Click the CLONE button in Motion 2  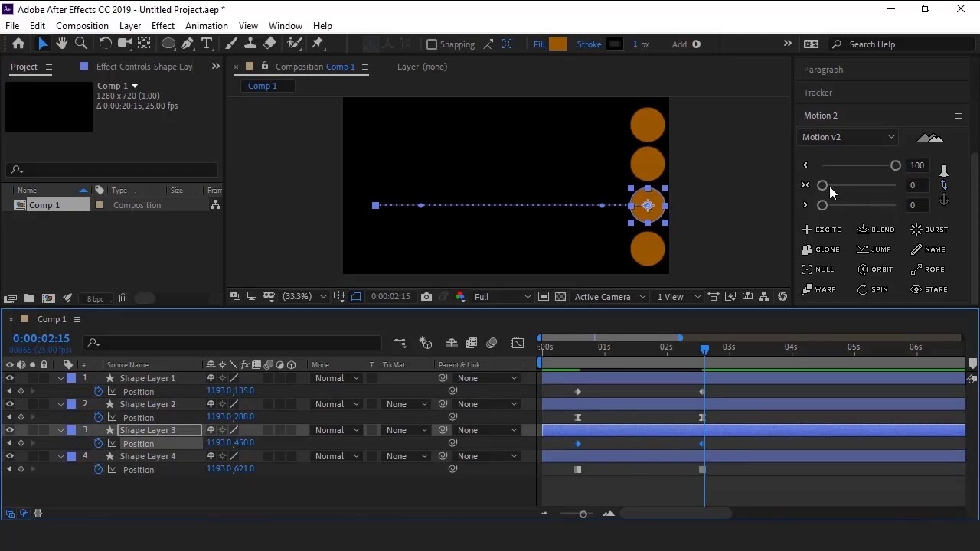[821, 249]
